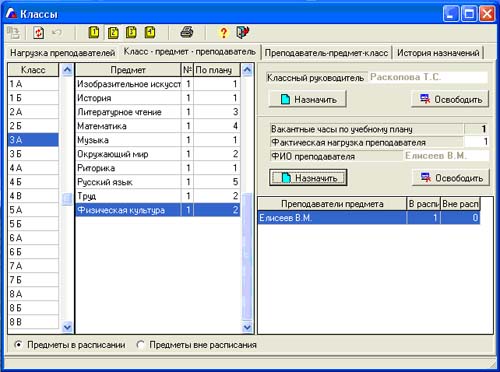Click the Преподаватели предмета column header
The image size is (500, 372).
coord(332,204)
